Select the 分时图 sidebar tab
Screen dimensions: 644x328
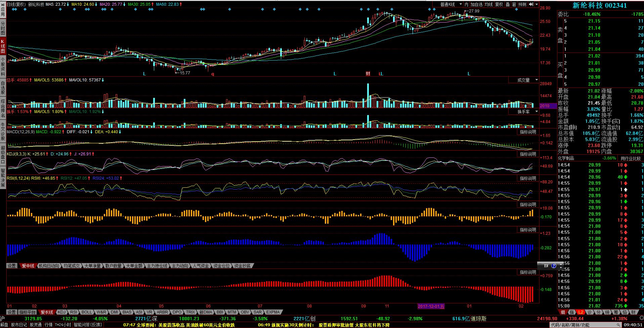click(3, 29)
